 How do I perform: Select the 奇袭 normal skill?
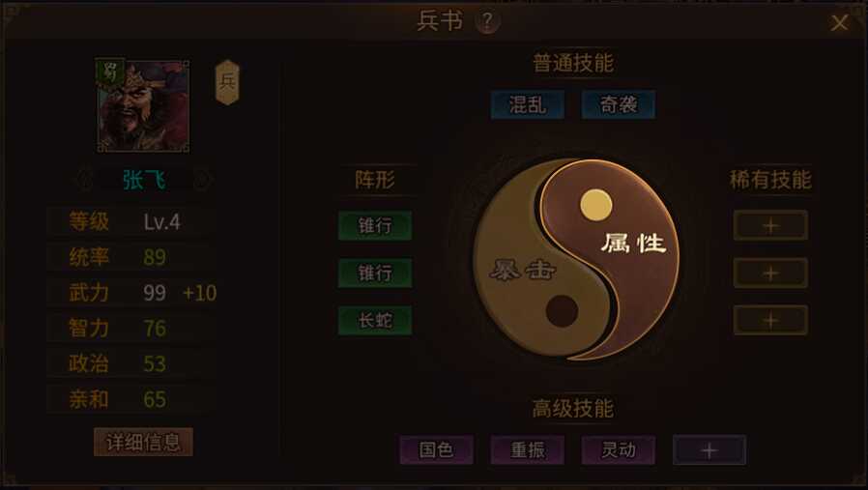tap(619, 104)
